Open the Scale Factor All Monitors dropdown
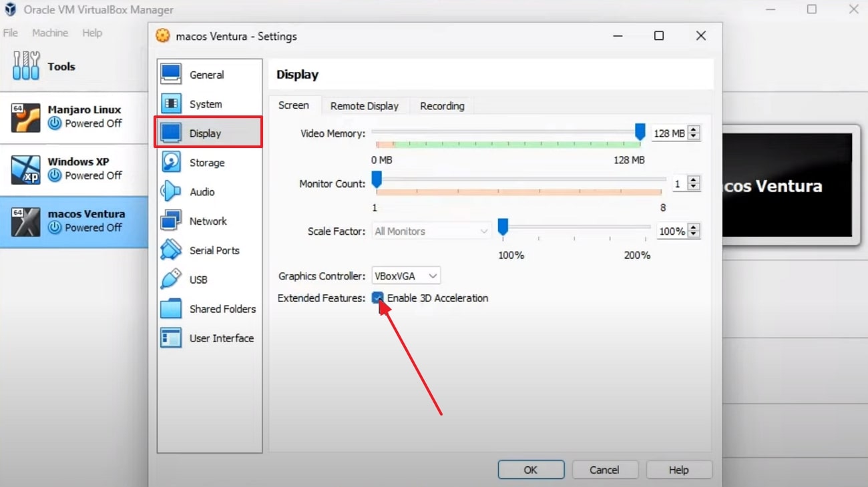Viewport: 868px width, 487px height. tap(431, 231)
